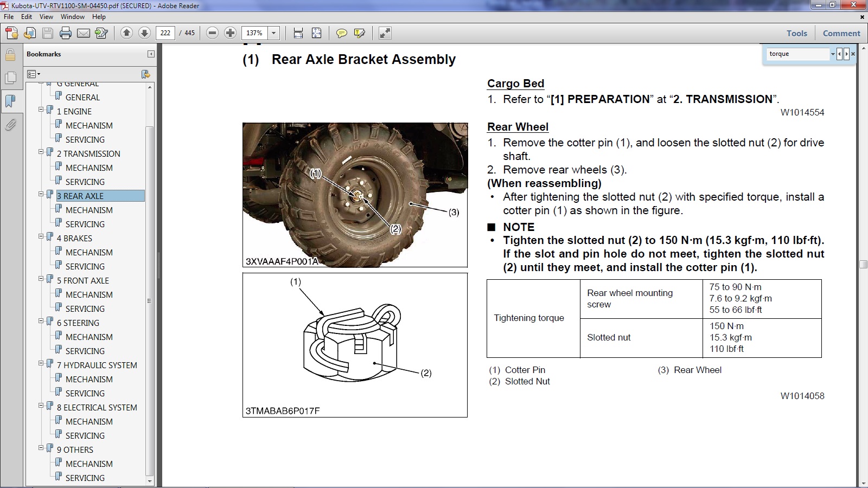This screenshot has width=868, height=488.
Task: Click the Save file toolbar icon
Action: click(48, 33)
